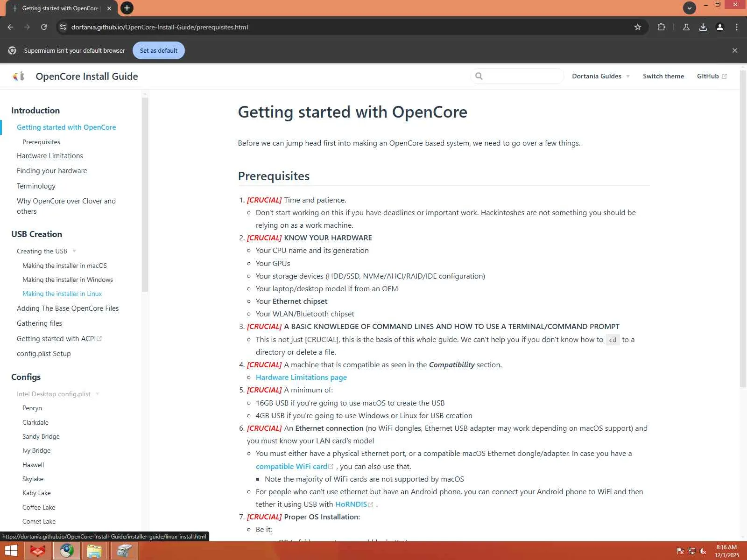The width and height of the screenshot is (747, 560).
Task: Open File Explorer from the taskbar
Action: [94, 551]
